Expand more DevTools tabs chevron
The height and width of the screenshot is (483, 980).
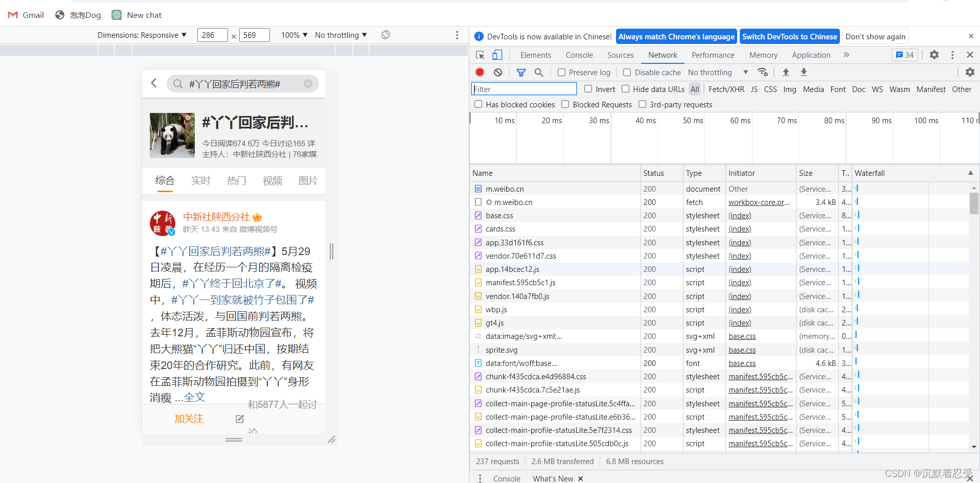[846, 55]
